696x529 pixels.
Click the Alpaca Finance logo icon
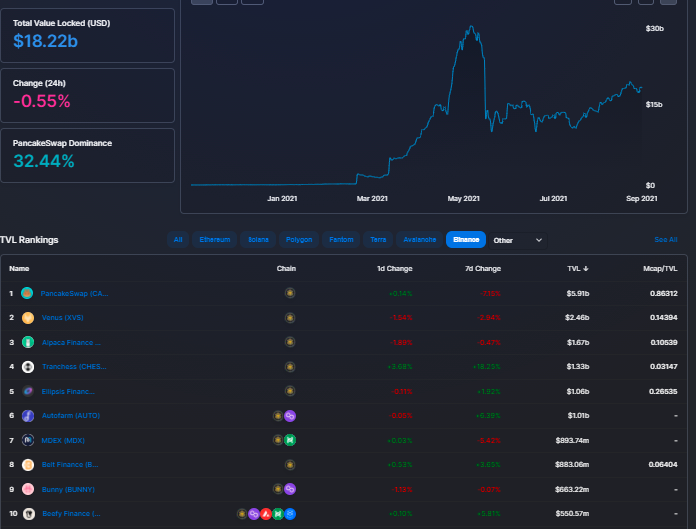[x=28, y=342]
